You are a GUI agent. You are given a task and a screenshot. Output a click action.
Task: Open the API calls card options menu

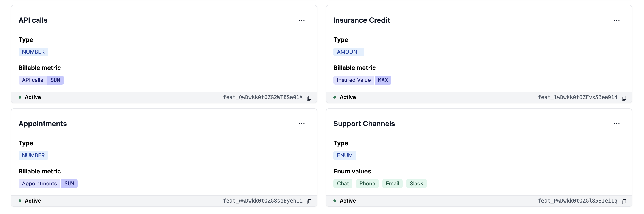tap(301, 20)
